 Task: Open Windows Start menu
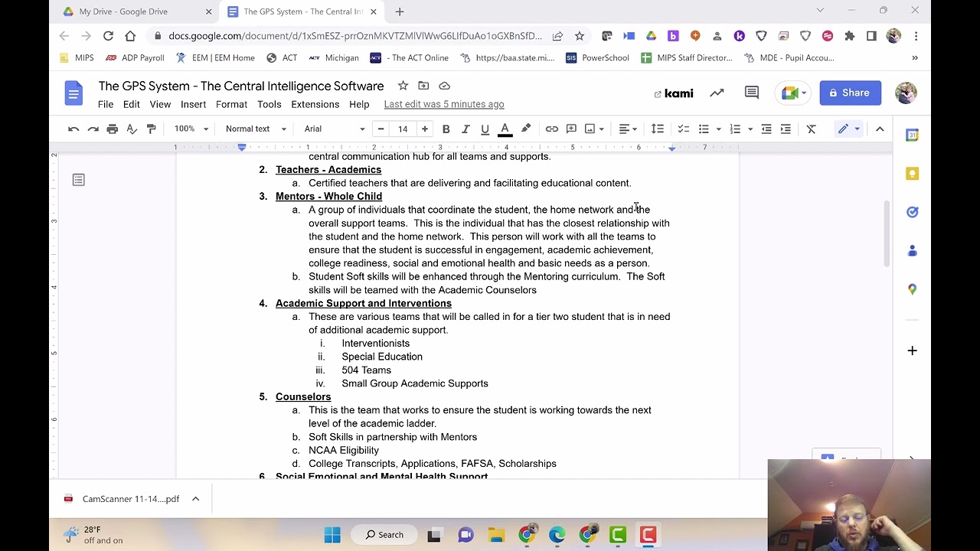pos(332,535)
